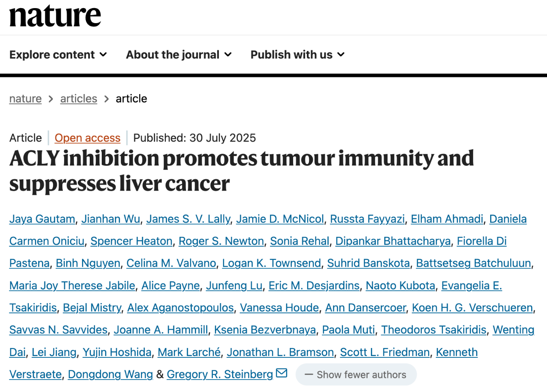View author Naoto Kubota

[x=400, y=286]
